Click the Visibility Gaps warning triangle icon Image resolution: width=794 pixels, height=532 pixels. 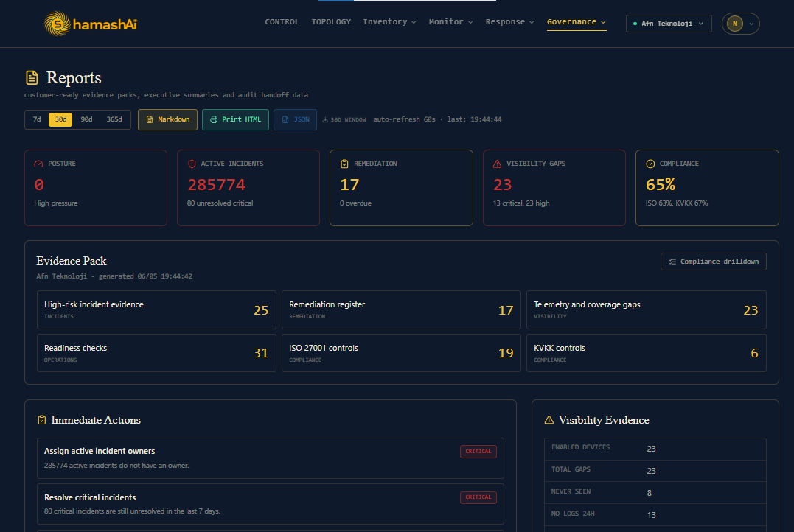point(497,164)
